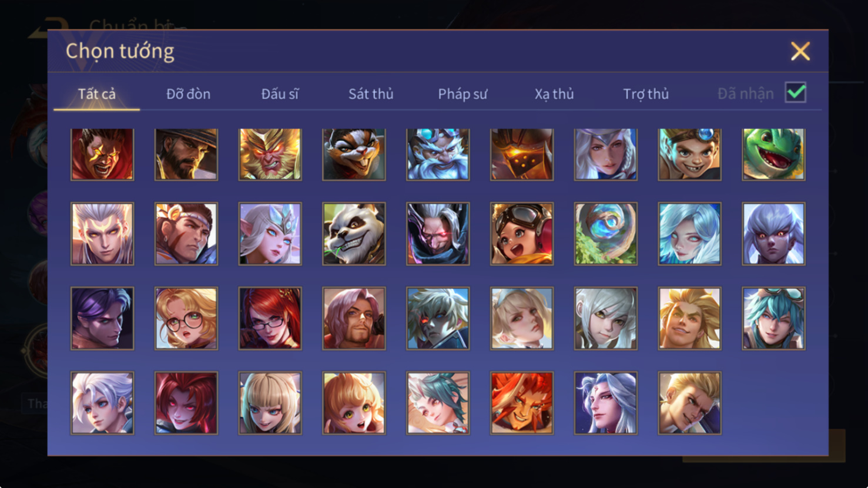This screenshot has width=868, height=488.
Task: Pick the orange fiery-haired grinning hero
Action: pyautogui.click(x=522, y=403)
